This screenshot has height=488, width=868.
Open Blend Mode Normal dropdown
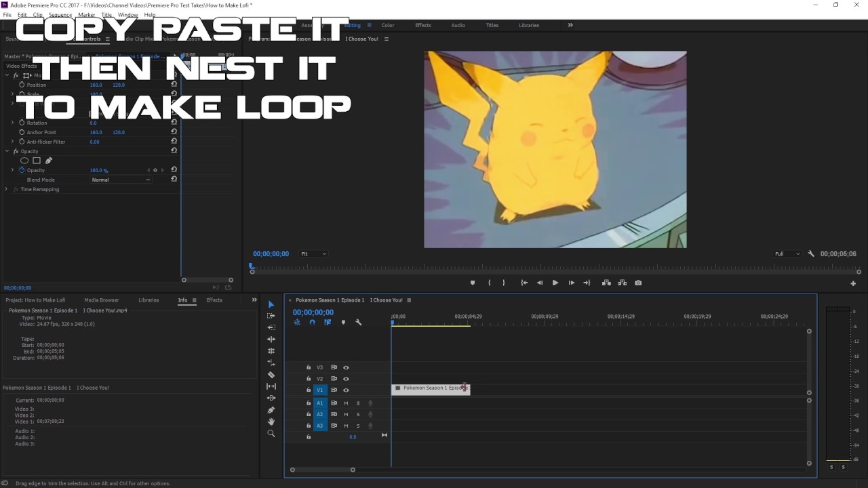[121, 180]
